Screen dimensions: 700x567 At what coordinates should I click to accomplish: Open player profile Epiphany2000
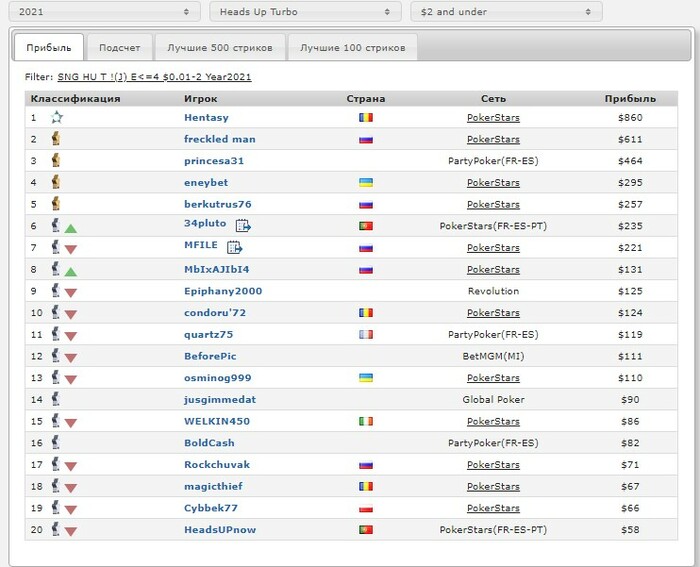click(x=223, y=291)
